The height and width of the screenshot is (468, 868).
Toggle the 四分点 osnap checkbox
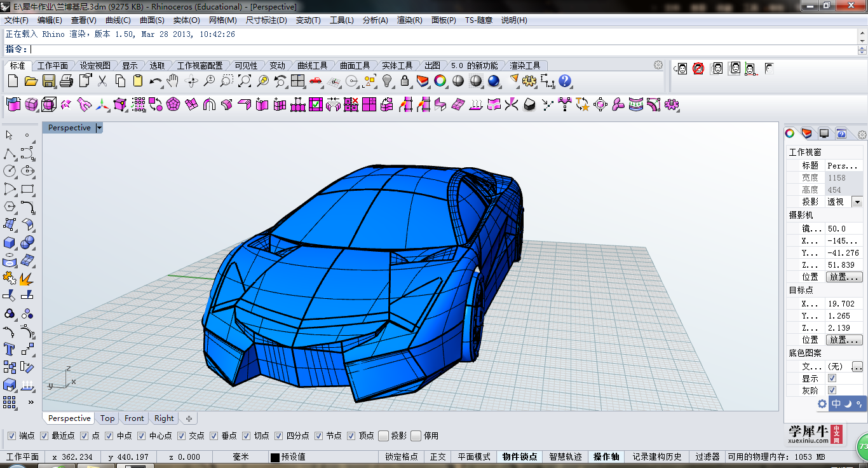(x=278, y=436)
